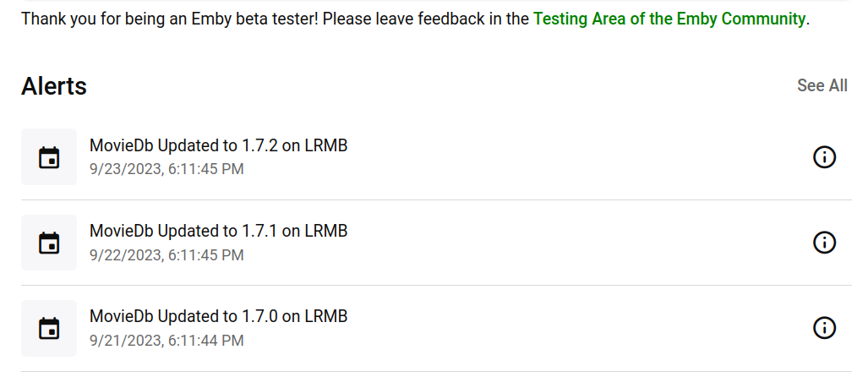
Task: Click divider line below the 1.7.2 alert
Action: pyautogui.click(x=435, y=200)
